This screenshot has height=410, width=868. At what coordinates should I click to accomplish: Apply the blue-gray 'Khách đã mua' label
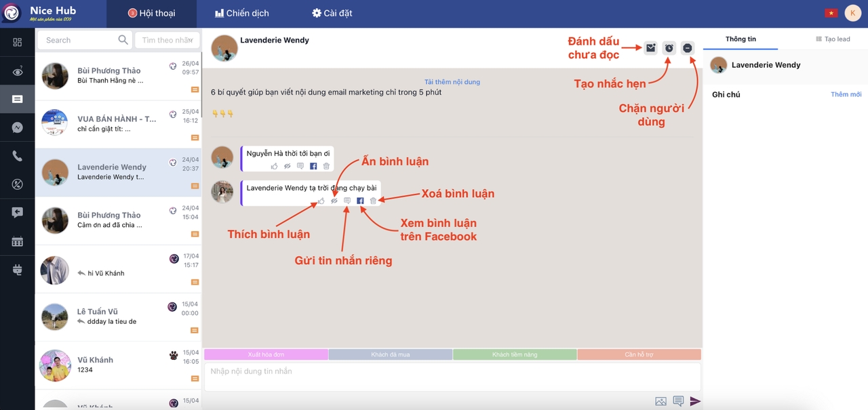click(x=391, y=354)
